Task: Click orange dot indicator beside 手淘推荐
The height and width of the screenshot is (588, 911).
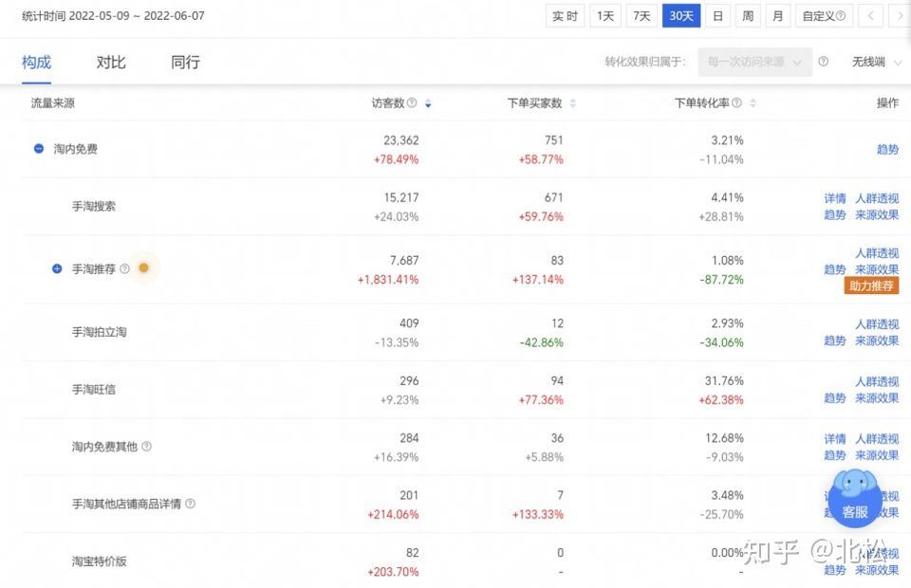Action: point(143,267)
